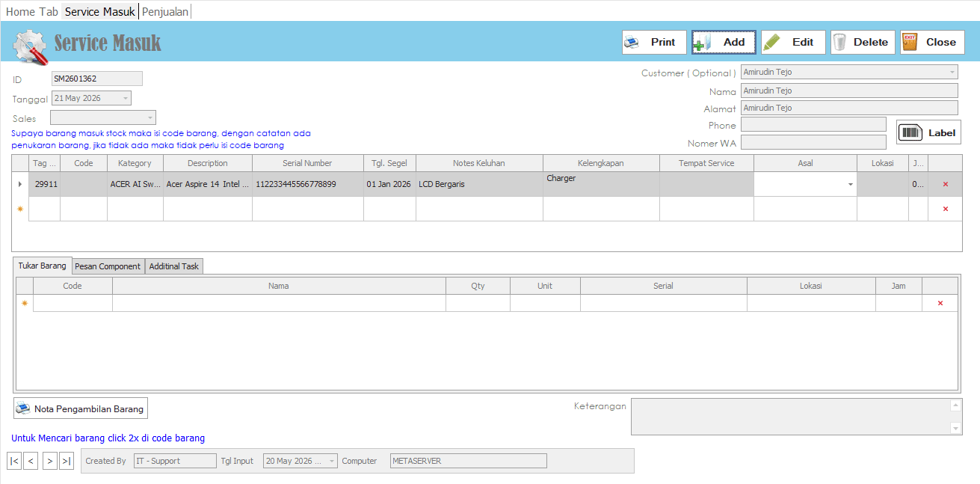
Task: Click the ACER AI Sw... kategory cell
Action: point(135,184)
